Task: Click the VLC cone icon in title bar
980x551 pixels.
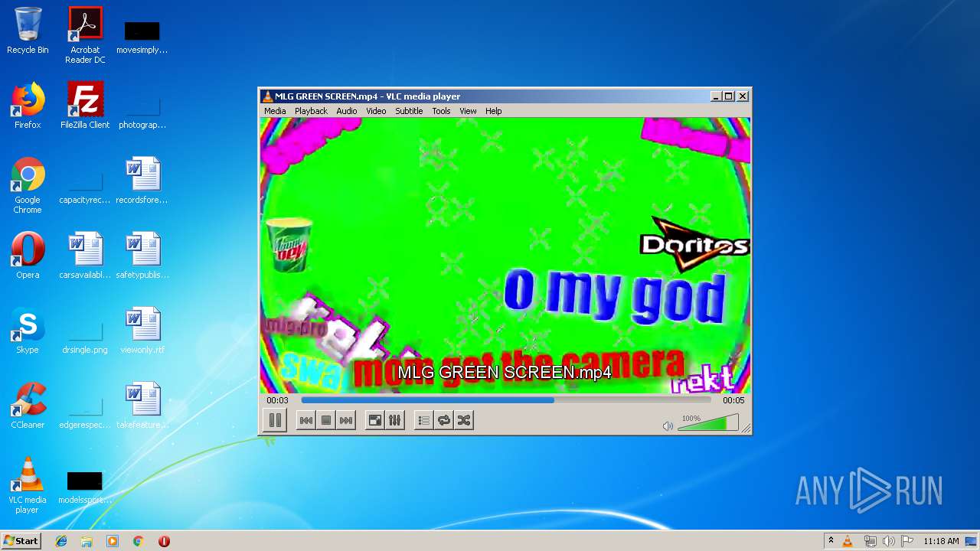Action: pyautogui.click(x=267, y=96)
